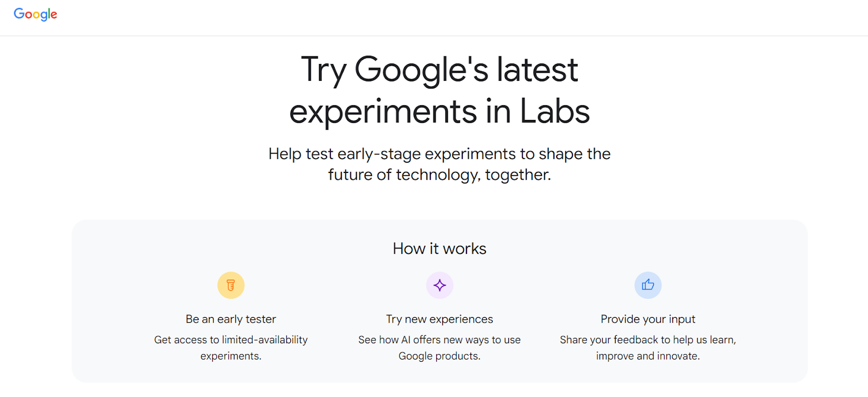This screenshot has width=868, height=397.
Task: Click "Get access to limited-availability" text
Action: coord(231,340)
